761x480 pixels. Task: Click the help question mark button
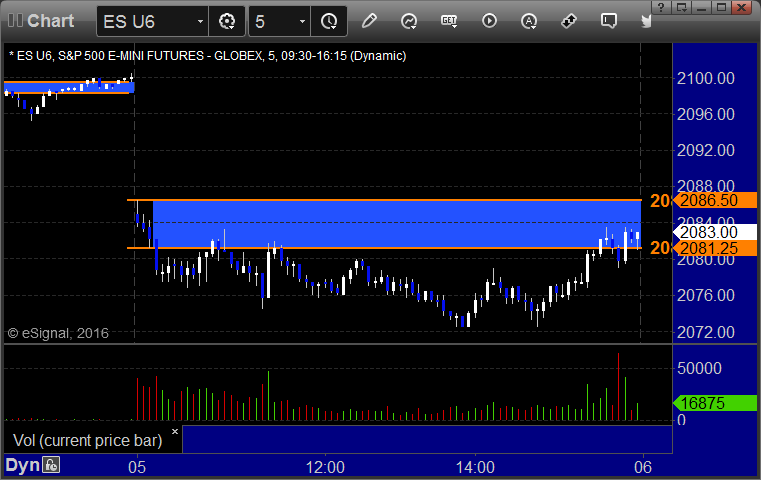pos(661,7)
